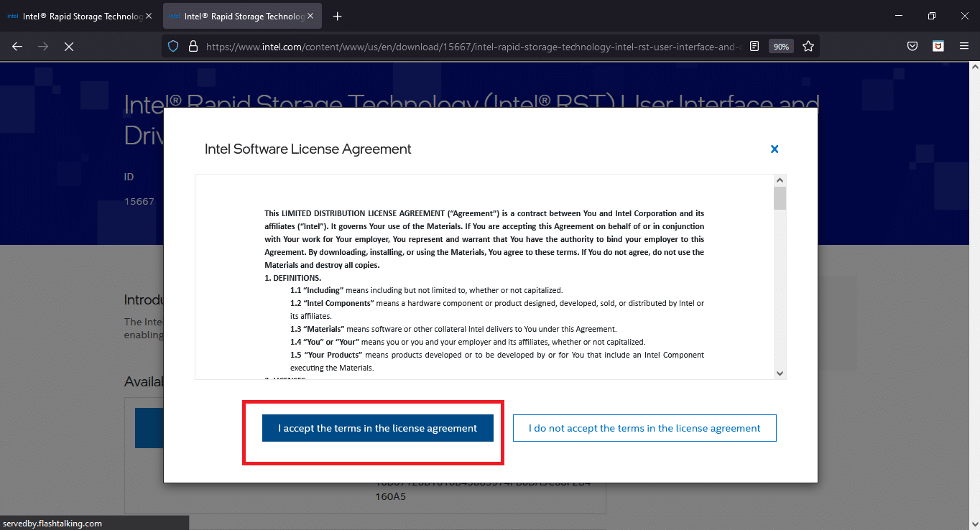Close the first browser tab

(149, 16)
